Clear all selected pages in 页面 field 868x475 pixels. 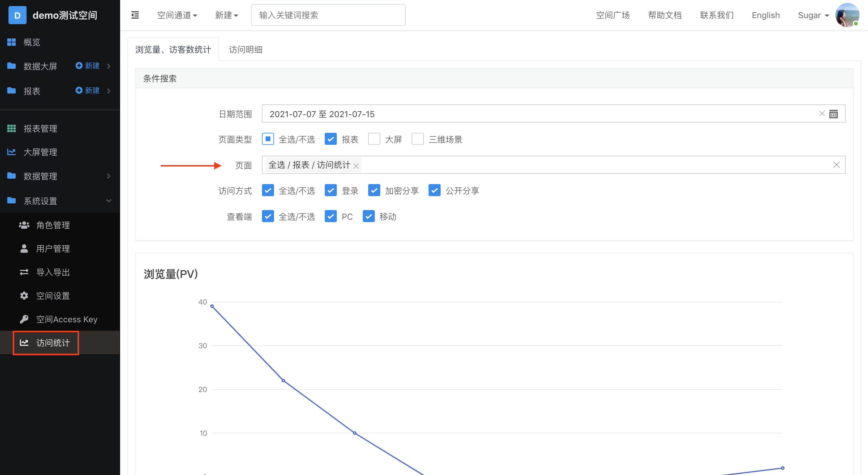click(x=836, y=165)
